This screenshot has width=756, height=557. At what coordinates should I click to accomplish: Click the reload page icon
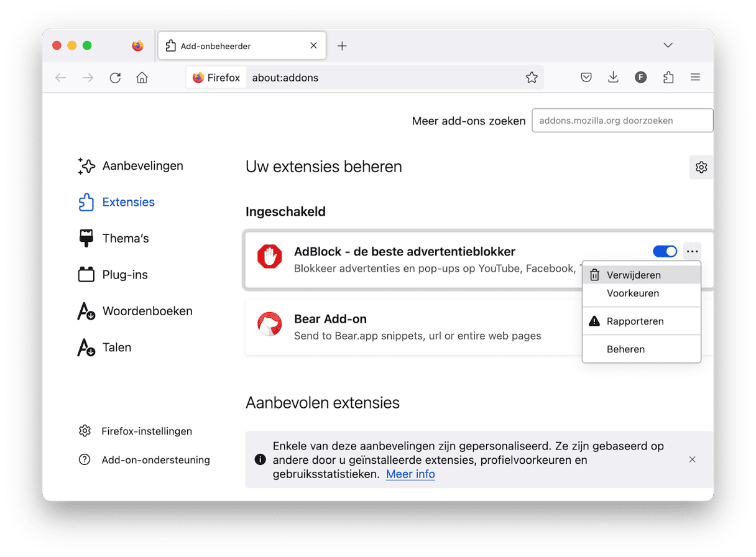(115, 78)
